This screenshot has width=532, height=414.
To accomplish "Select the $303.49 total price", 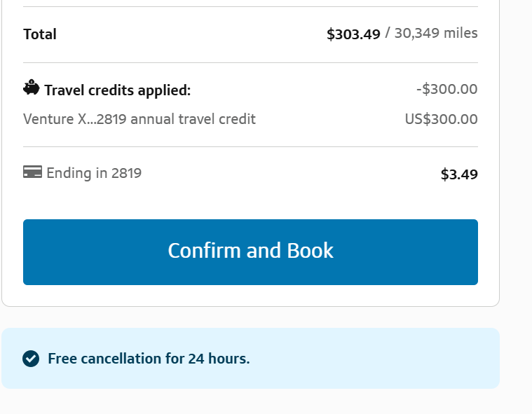I will [353, 34].
